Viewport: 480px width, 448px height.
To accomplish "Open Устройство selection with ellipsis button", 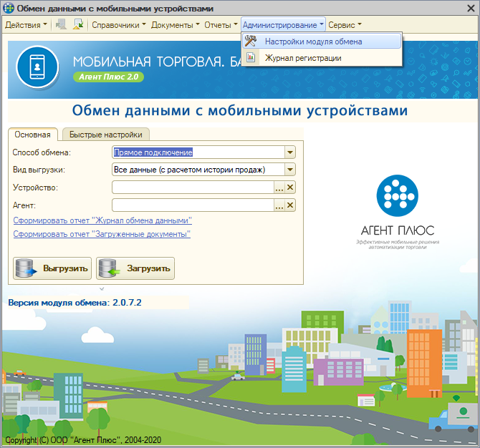I will [x=279, y=188].
